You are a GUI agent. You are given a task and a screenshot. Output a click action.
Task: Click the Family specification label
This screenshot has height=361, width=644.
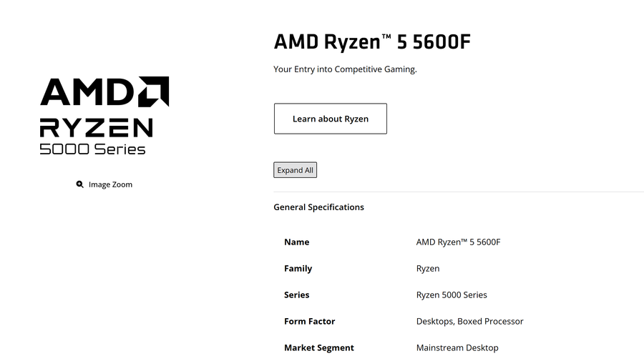pyautogui.click(x=298, y=268)
